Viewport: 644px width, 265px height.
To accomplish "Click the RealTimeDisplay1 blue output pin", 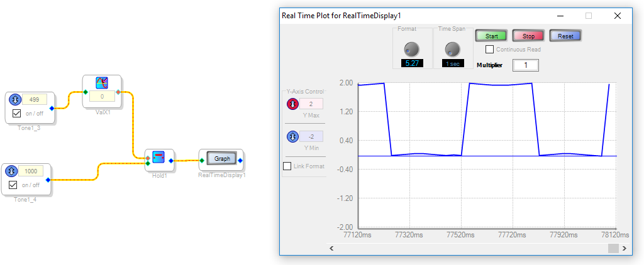I will pos(241,160).
